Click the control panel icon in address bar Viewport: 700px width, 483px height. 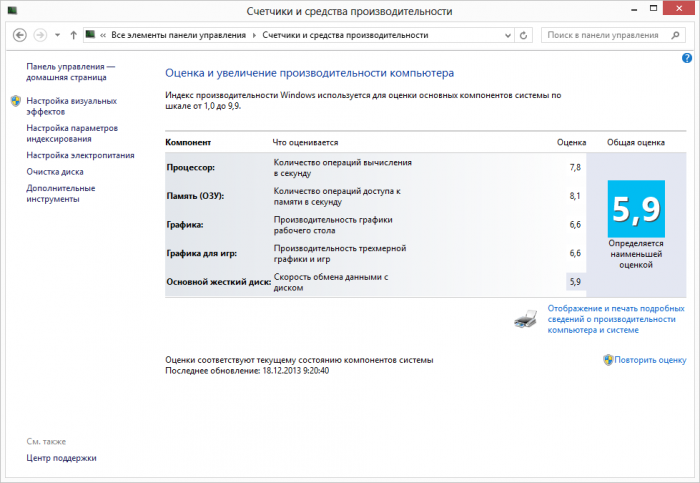(x=91, y=34)
